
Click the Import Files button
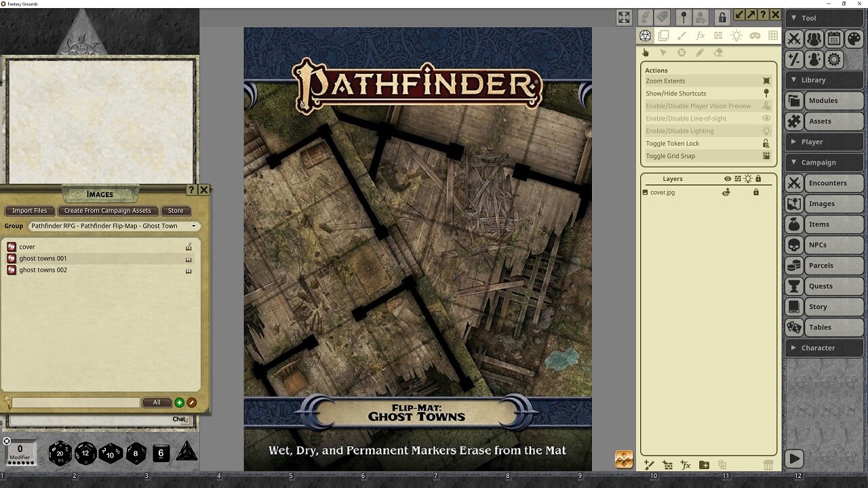coord(29,211)
